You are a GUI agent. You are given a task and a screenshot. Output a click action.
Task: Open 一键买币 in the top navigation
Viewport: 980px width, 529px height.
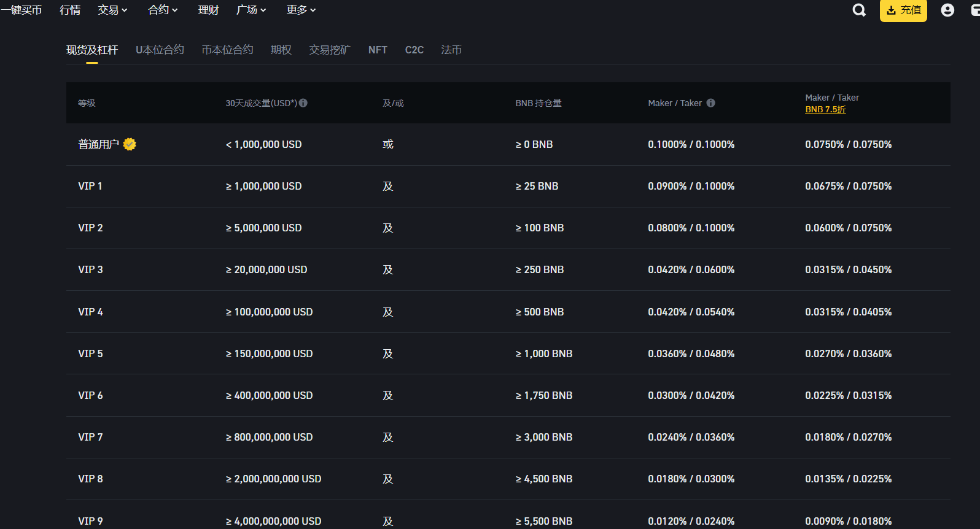pyautogui.click(x=21, y=10)
